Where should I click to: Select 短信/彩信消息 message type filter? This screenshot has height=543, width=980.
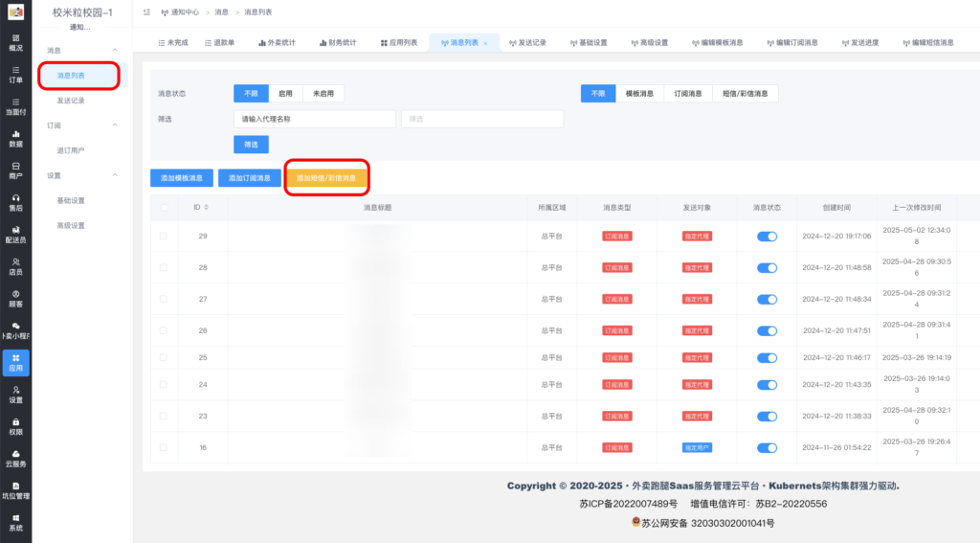[x=745, y=94]
